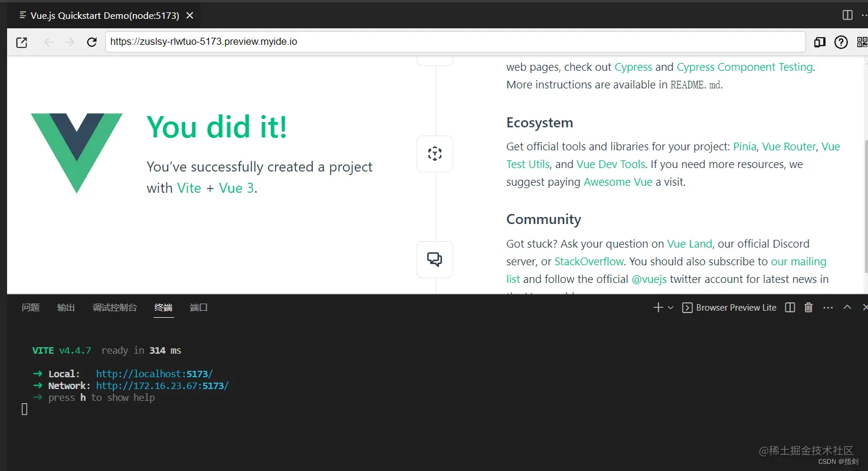Split the terminal pane

point(790,308)
